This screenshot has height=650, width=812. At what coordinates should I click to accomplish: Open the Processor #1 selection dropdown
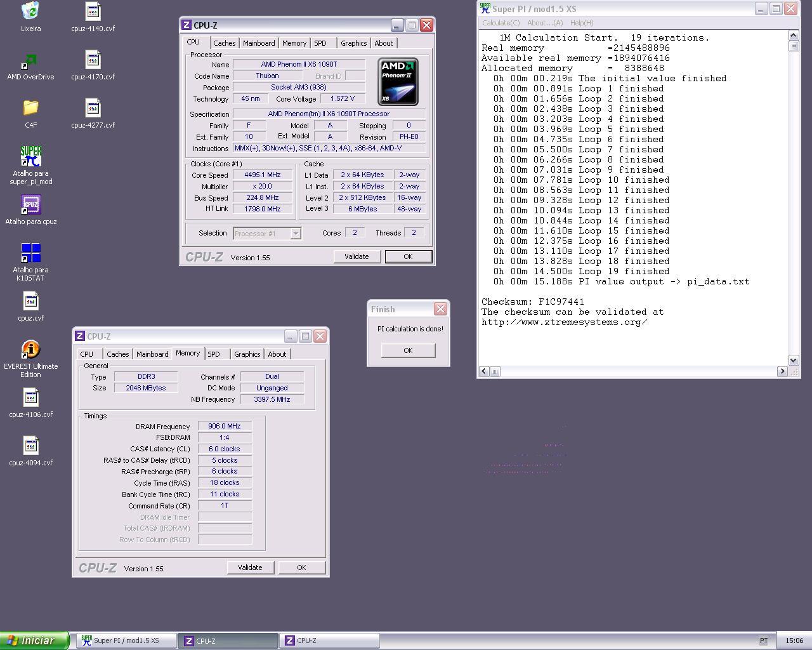(296, 234)
